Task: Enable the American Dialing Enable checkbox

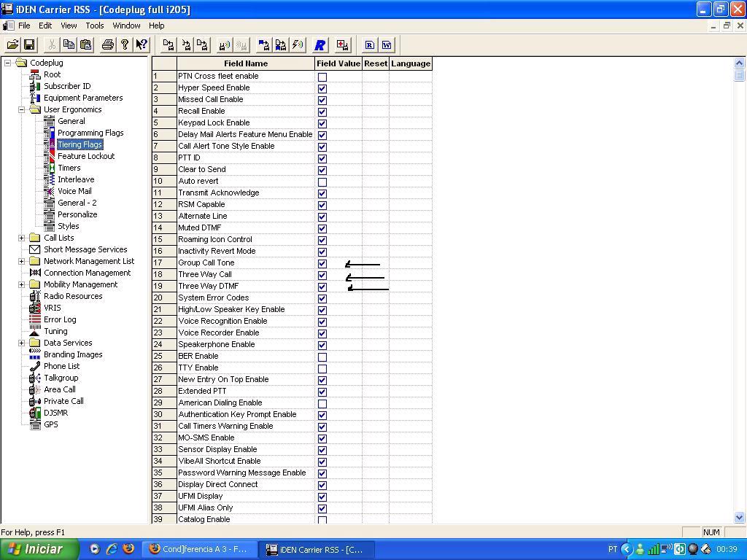Action: point(322,403)
